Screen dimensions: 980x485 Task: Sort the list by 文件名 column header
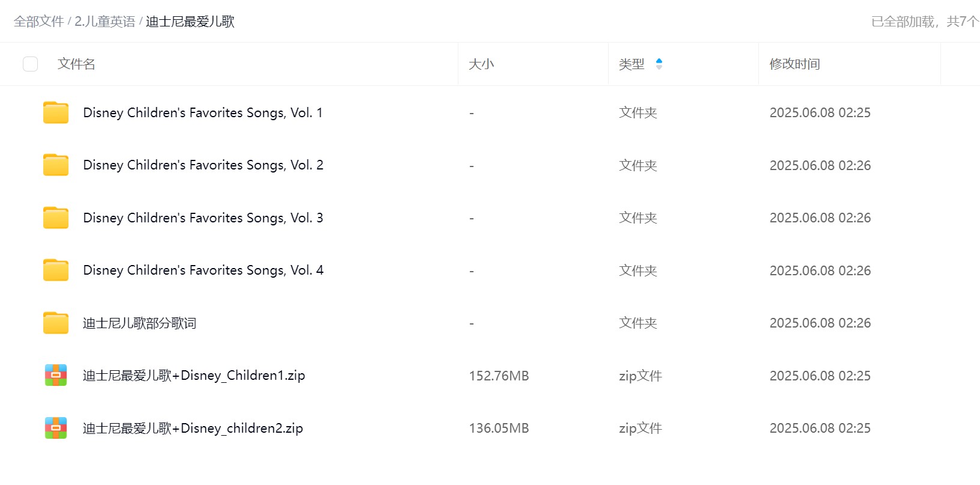(76, 64)
